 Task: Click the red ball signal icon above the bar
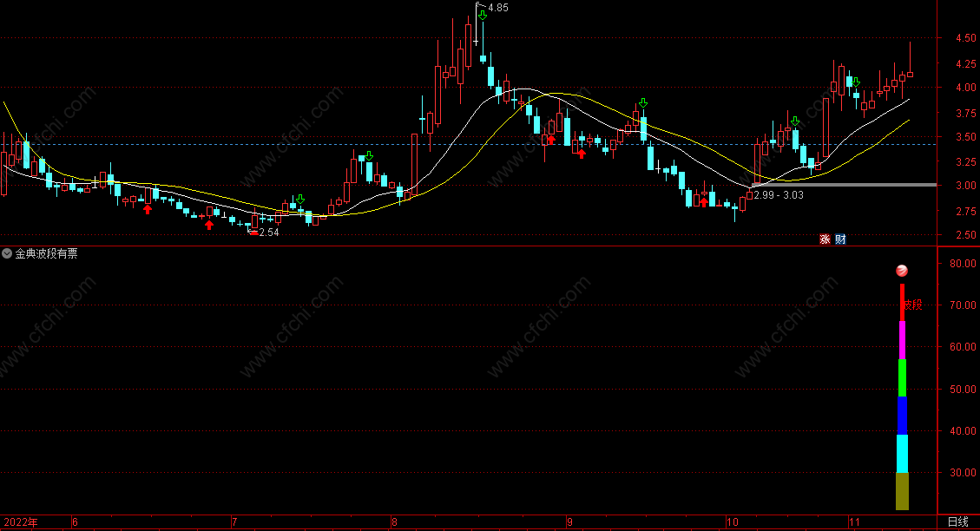tap(902, 271)
